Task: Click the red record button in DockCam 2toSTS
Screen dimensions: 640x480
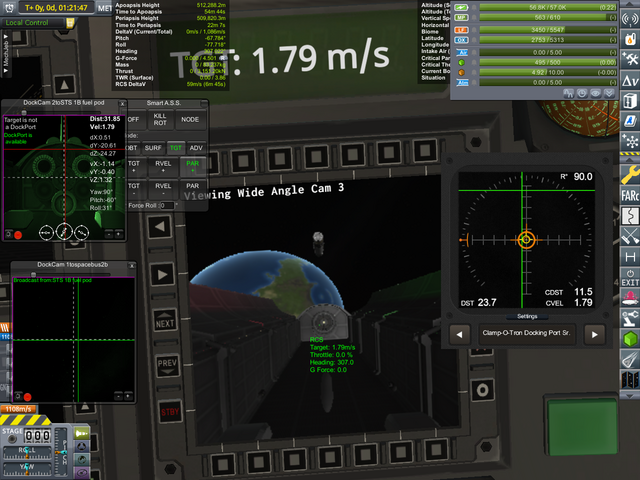Action: tap(17, 234)
